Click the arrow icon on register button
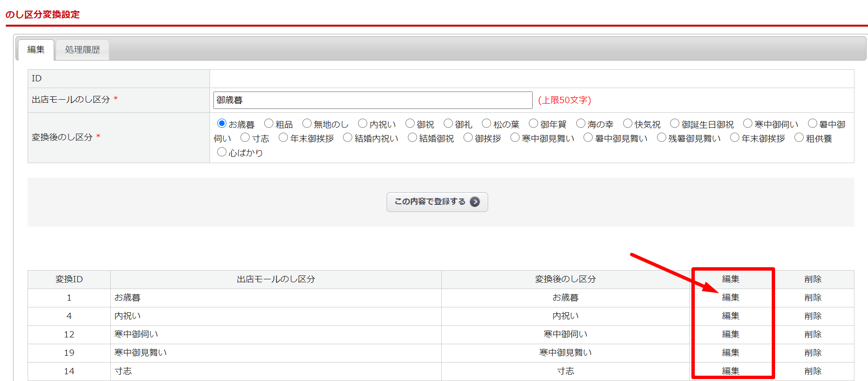This screenshot has height=381, width=868. [475, 202]
